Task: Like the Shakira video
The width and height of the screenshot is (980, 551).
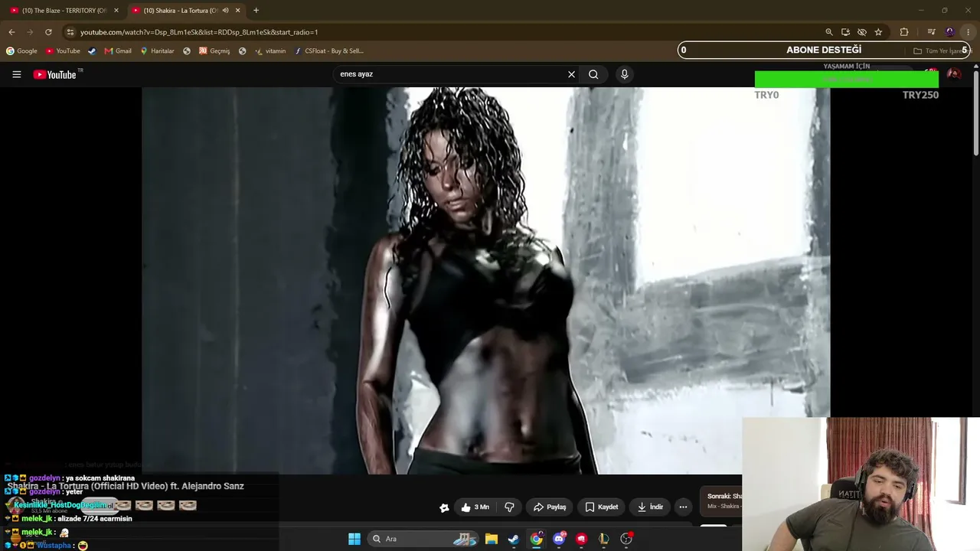Action: [x=475, y=507]
